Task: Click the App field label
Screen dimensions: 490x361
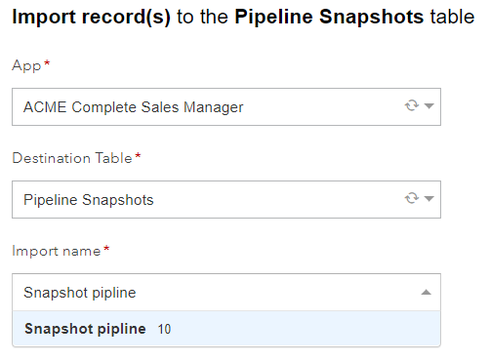Action: [27, 66]
